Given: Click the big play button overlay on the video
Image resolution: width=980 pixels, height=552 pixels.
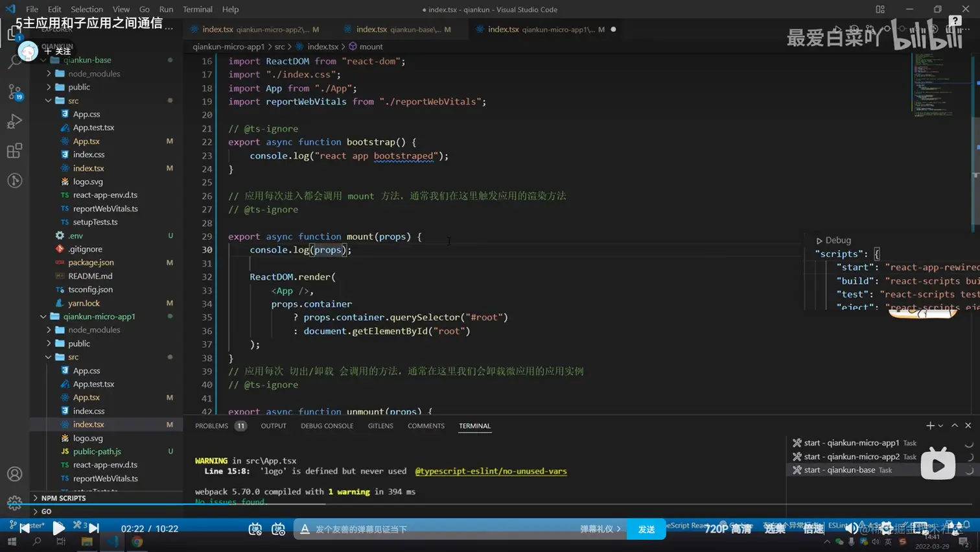Looking at the screenshot, I should click(x=938, y=464).
